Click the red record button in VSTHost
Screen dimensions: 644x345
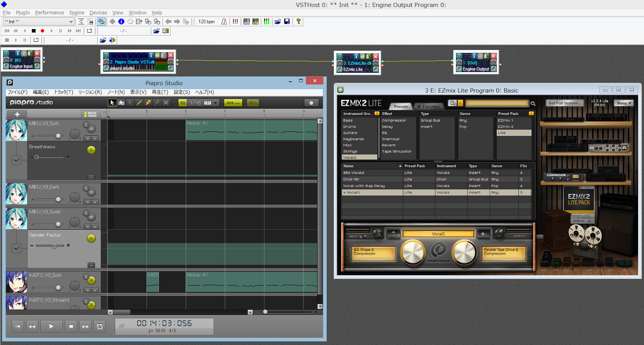(42, 31)
